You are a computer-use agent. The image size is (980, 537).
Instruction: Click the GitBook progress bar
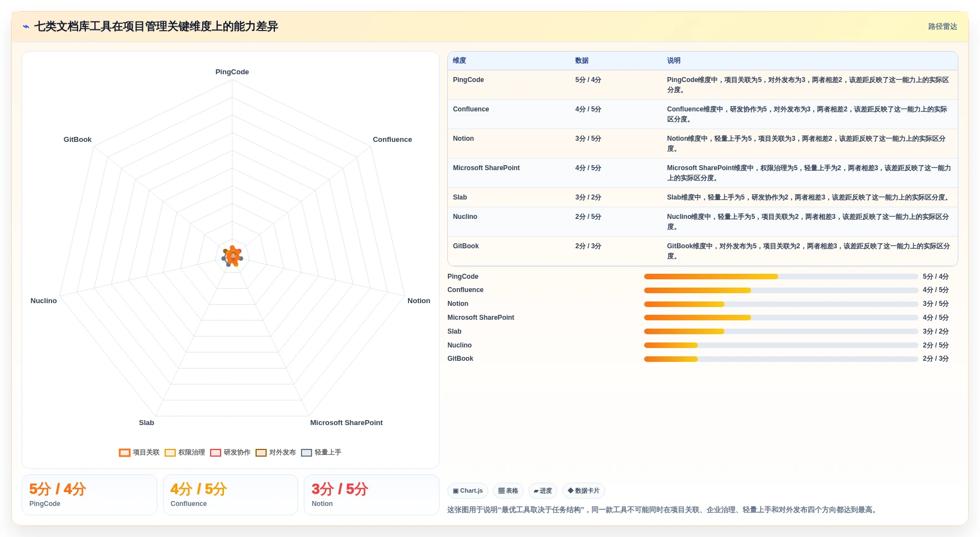pos(781,359)
